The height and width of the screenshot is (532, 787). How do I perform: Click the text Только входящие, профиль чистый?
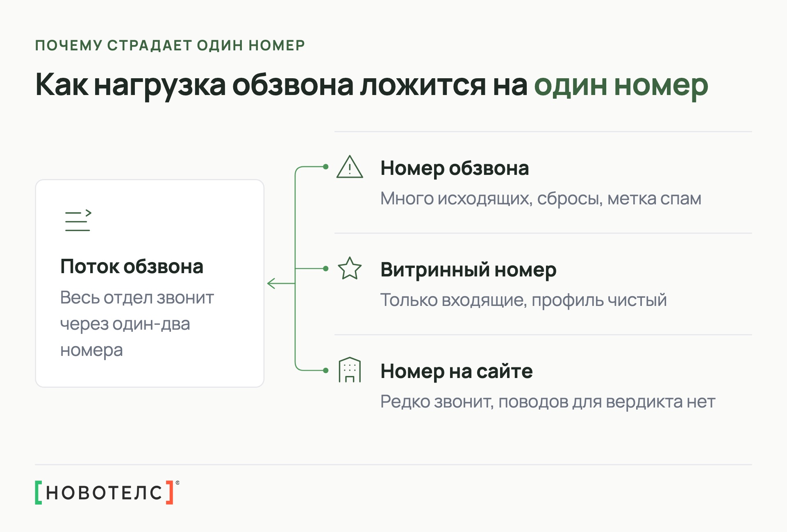pyautogui.click(x=523, y=300)
